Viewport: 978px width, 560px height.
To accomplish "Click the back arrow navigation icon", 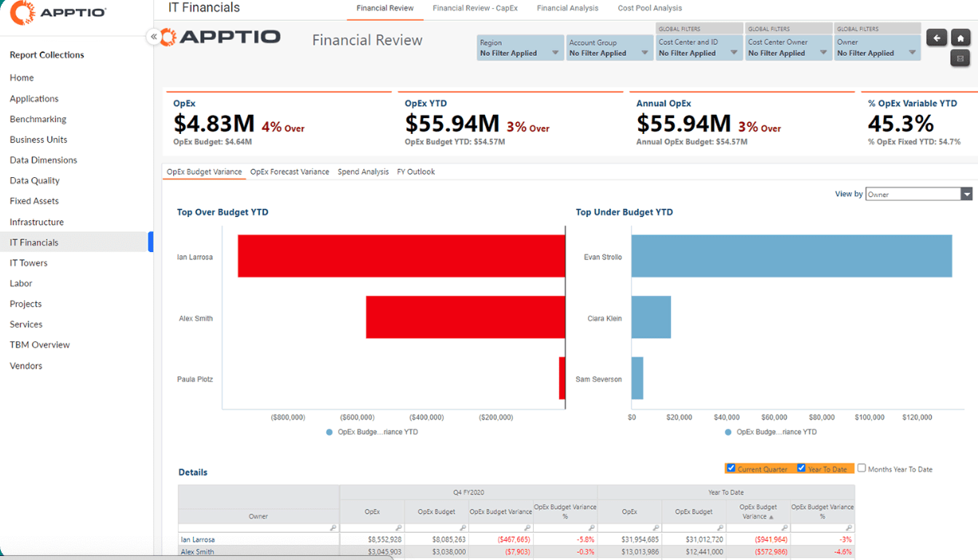I will (x=937, y=37).
